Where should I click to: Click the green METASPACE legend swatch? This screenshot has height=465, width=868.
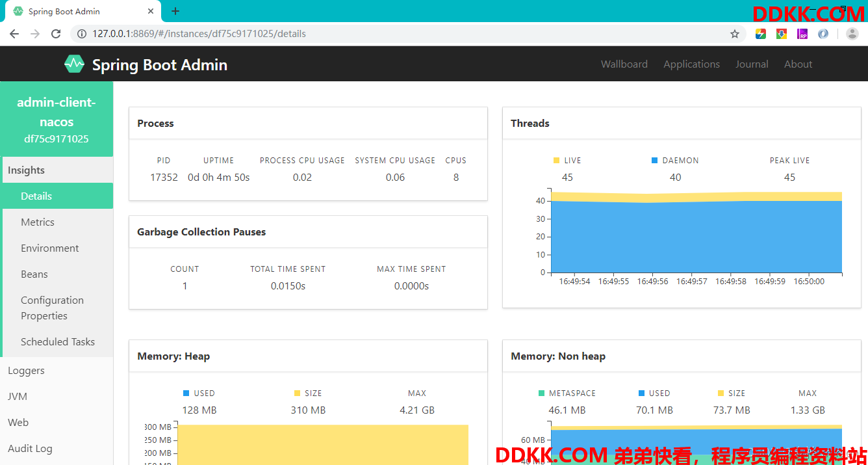pos(541,393)
